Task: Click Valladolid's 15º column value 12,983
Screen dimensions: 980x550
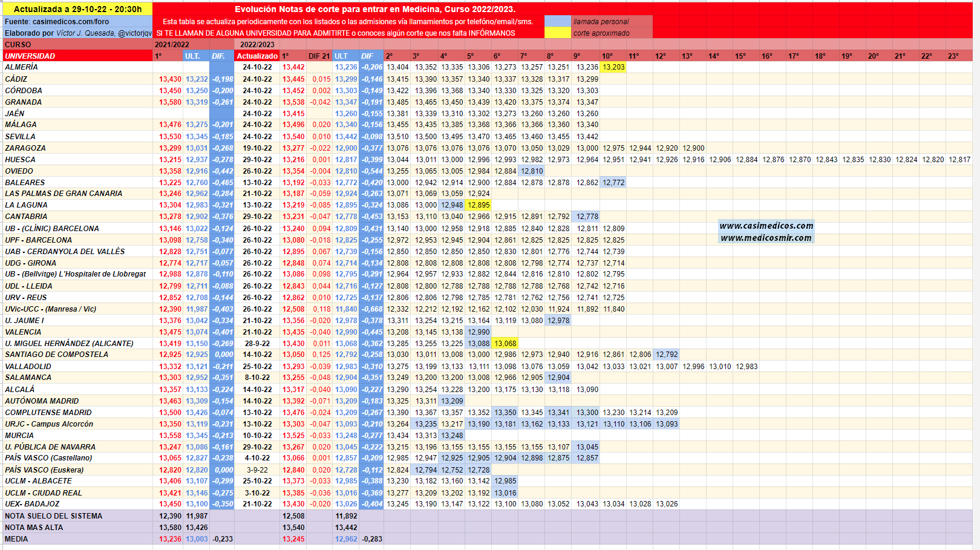Action: [x=746, y=367]
